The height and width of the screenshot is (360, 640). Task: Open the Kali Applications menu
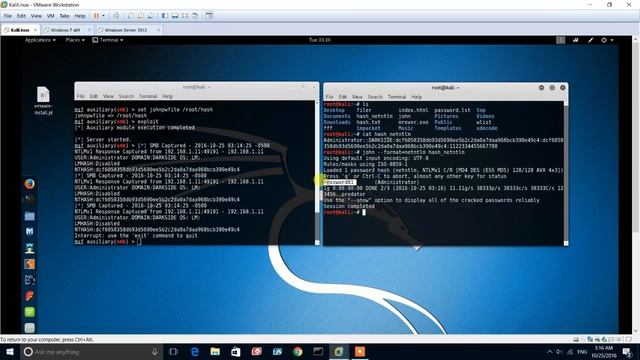(40, 40)
